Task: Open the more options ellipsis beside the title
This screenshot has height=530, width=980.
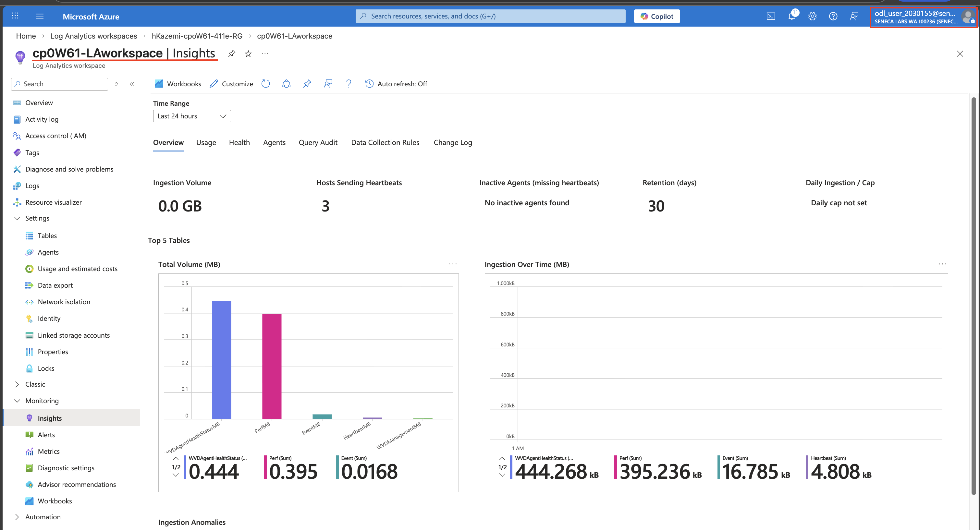Action: 265,54
